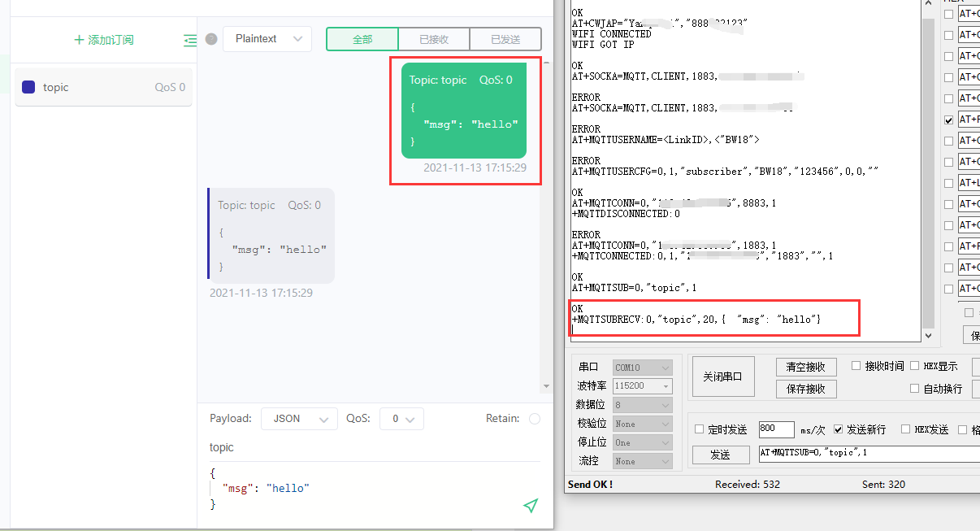Click the serial terminal scroll-down arrow
The image size is (980, 531).
click(928, 335)
